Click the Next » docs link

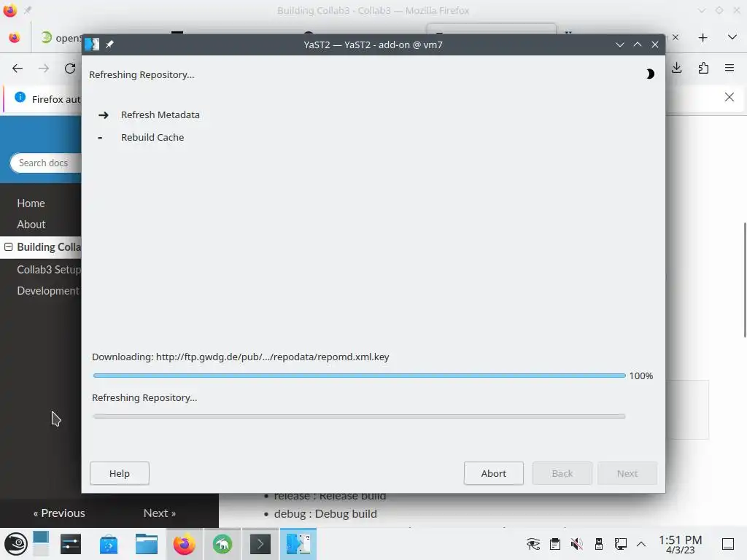tap(160, 513)
